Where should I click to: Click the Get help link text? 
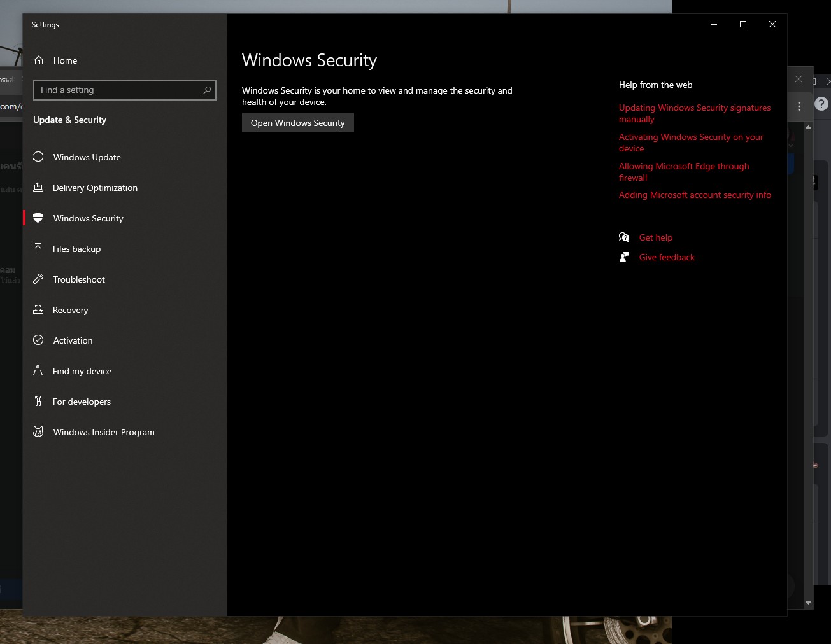(x=656, y=237)
